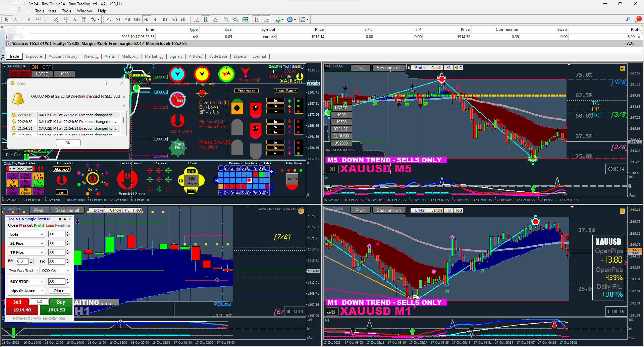Open the Account History tab
Viewport: 644px width, 347px height.
coord(63,56)
